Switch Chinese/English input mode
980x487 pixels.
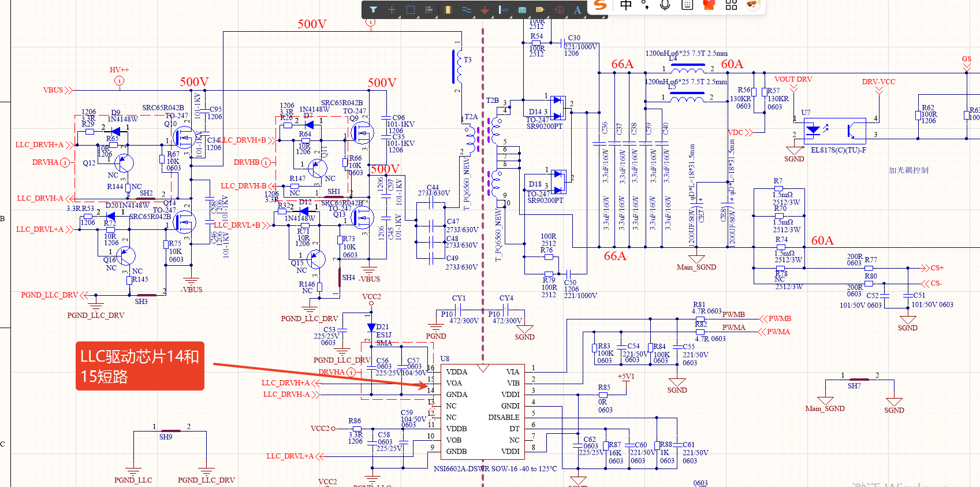[x=626, y=5]
